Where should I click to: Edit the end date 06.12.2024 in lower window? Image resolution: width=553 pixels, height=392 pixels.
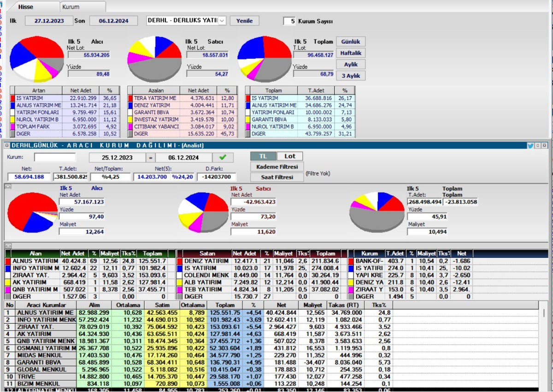click(183, 158)
